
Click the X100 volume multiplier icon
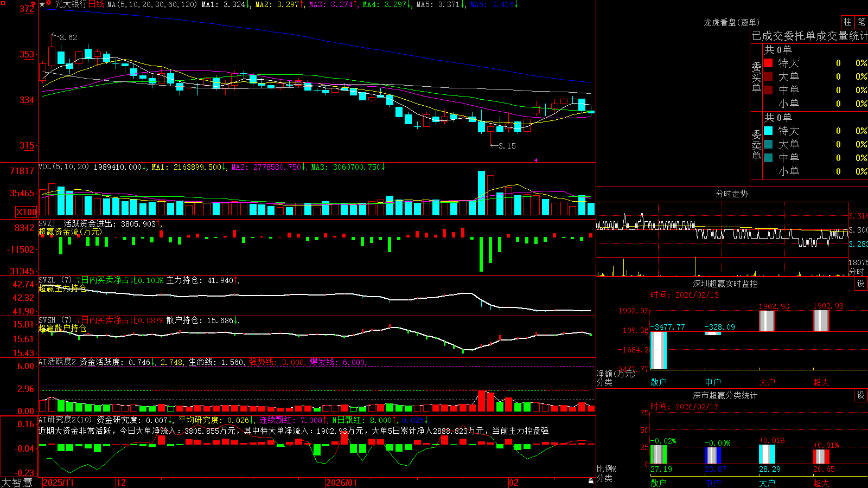coord(27,212)
